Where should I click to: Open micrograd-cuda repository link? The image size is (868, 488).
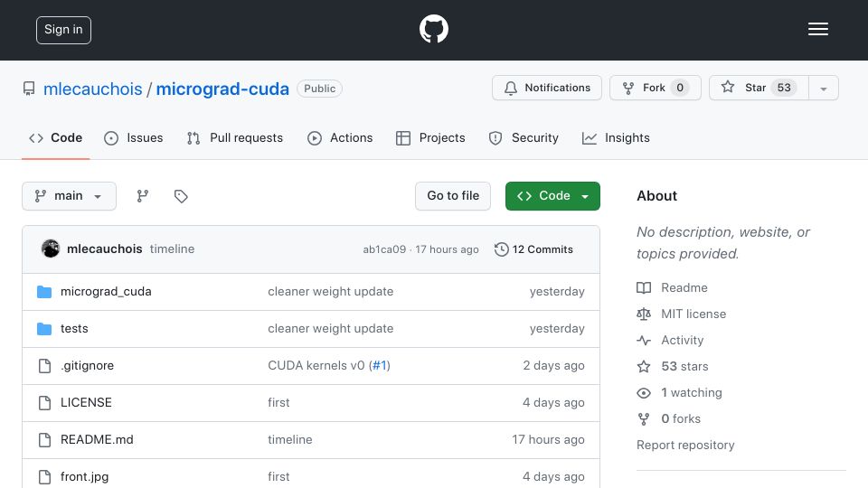point(222,89)
